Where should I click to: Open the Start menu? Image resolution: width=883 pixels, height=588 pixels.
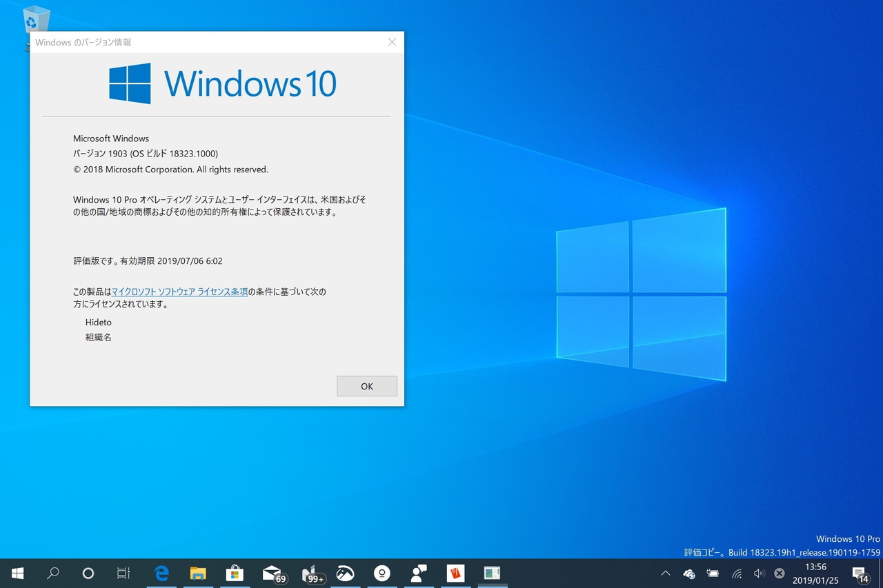click(x=17, y=573)
